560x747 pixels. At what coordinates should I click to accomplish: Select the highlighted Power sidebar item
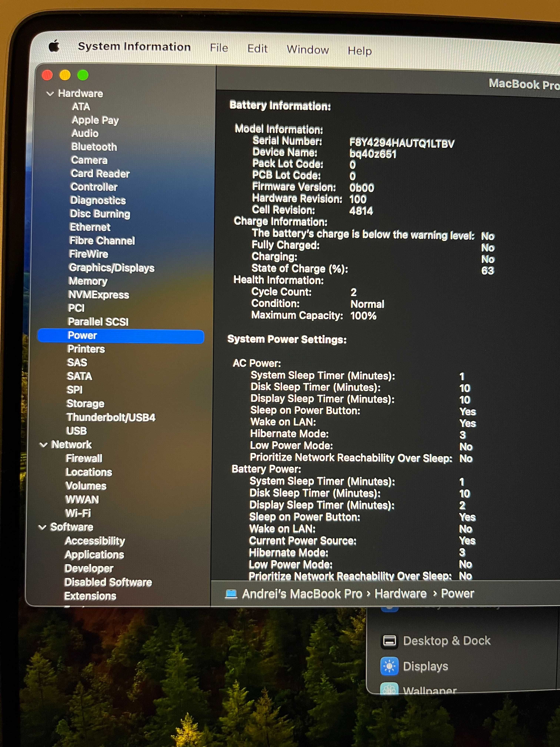tap(121, 336)
